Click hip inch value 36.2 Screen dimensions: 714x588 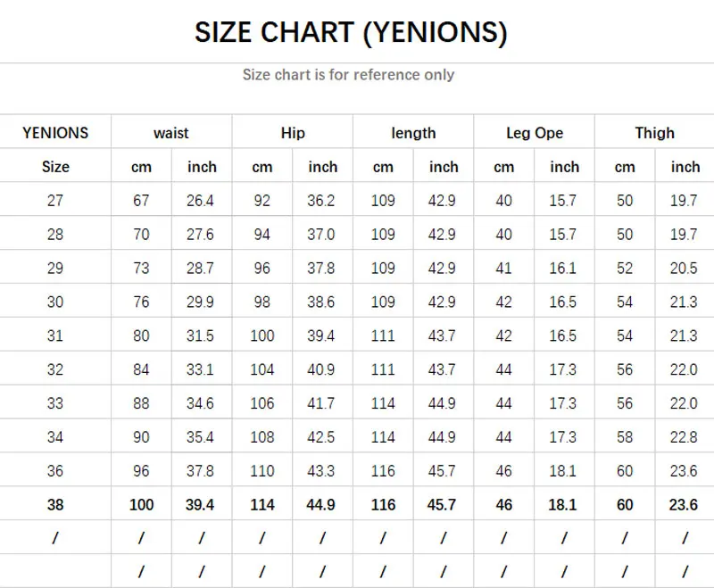[321, 201]
